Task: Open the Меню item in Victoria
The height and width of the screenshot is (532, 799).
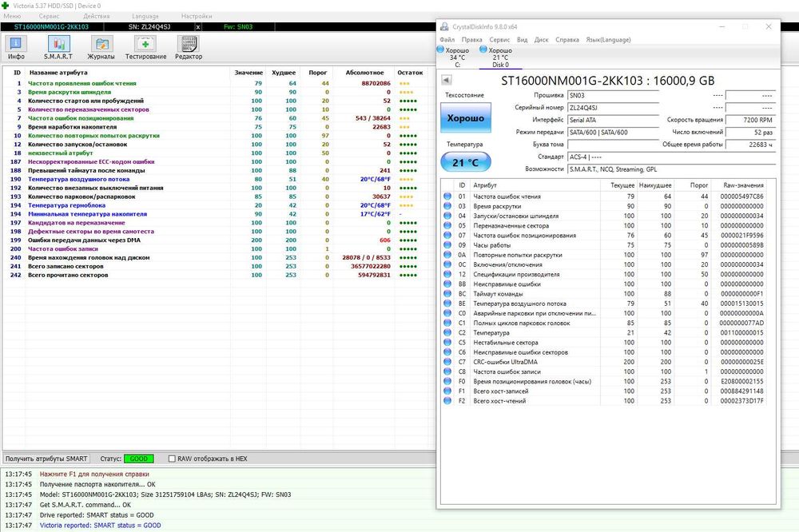Action: [12, 16]
